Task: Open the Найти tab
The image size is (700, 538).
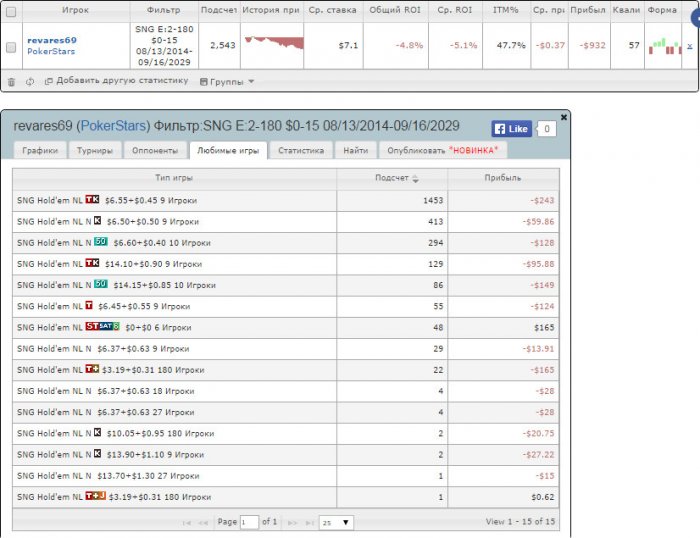Action: tap(355, 150)
